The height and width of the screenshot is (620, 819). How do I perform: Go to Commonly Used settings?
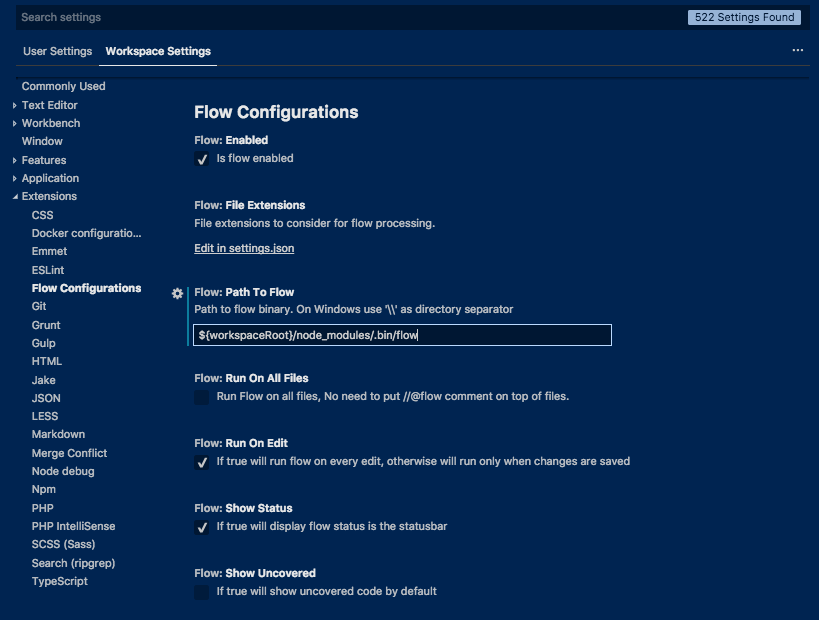coord(63,86)
